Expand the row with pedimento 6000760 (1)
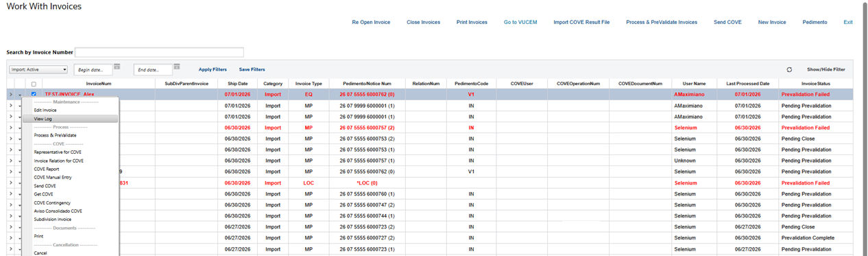868x256 pixels. coord(10,194)
